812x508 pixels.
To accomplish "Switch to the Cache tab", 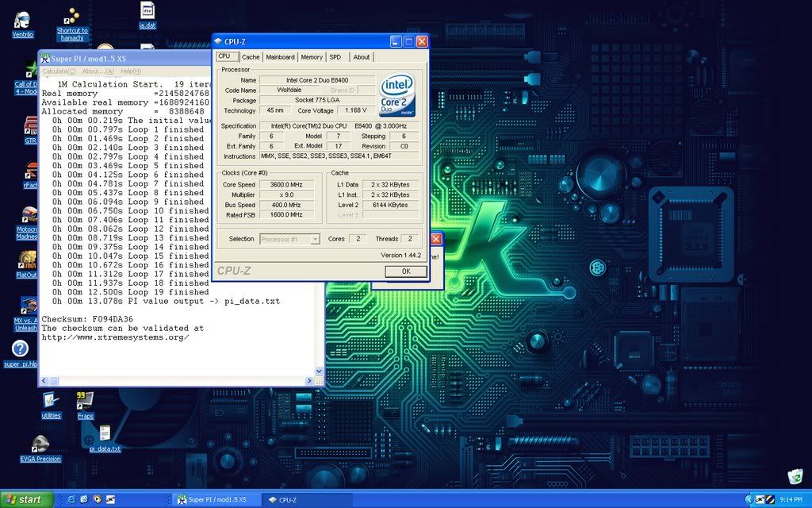I will coord(251,57).
